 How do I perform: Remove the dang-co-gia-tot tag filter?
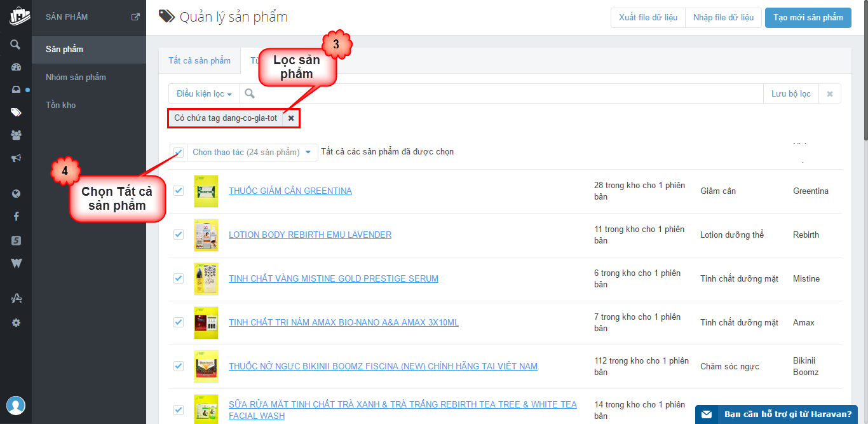pos(291,118)
